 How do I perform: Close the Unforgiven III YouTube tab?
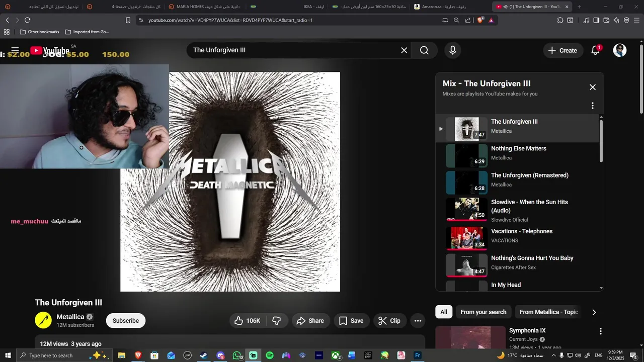[567, 7]
